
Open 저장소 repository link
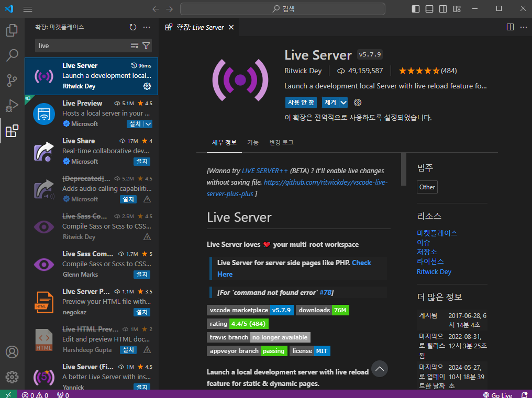(x=427, y=252)
